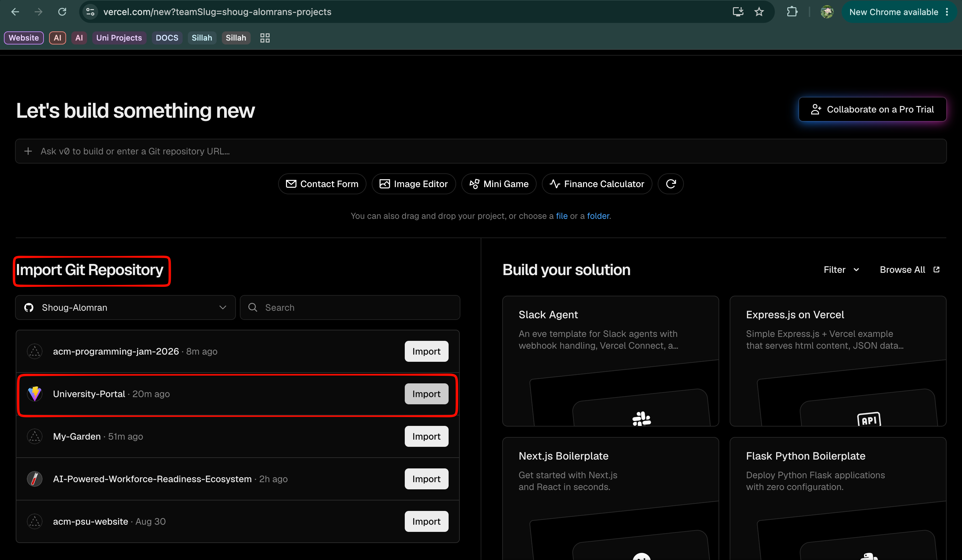
Task: Open the DOCS bookmark group
Action: pyautogui.click(x=167, y=38)
